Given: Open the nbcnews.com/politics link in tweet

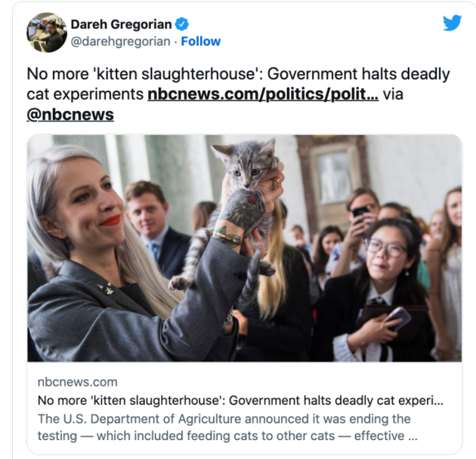Looking at the screenshot, I should (263, 94).
